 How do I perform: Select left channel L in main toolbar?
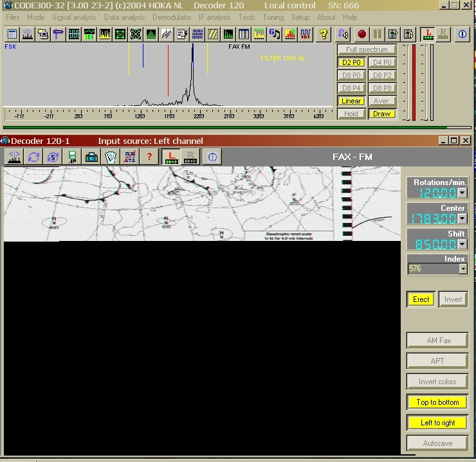tap(428, 34)
